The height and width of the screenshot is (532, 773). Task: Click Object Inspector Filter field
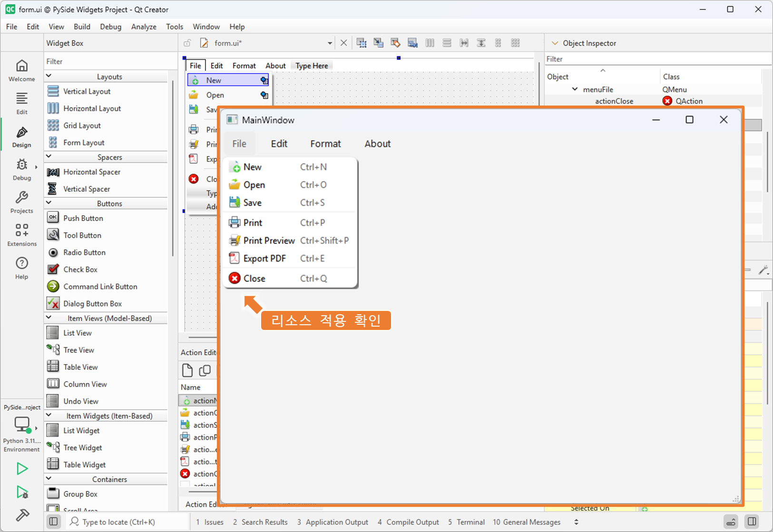coord(658,59)
